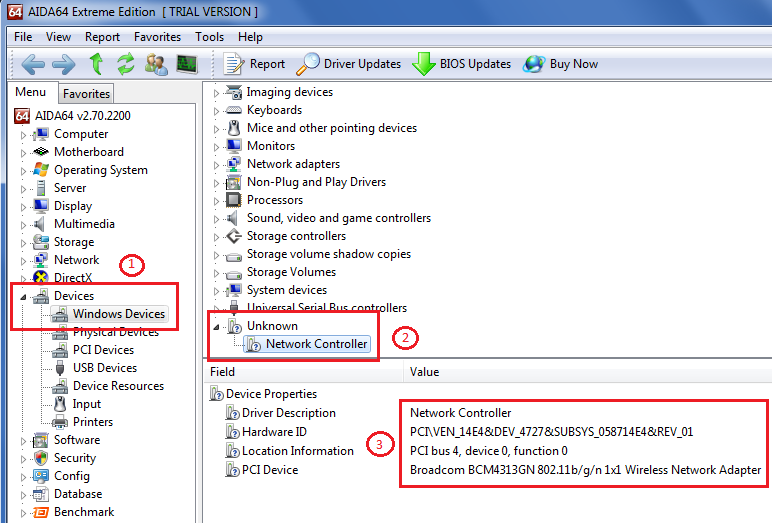This screenshot has width=772, height=523.
Task: Select the Computer icon in the tree
Action: [x=41, y=134]
